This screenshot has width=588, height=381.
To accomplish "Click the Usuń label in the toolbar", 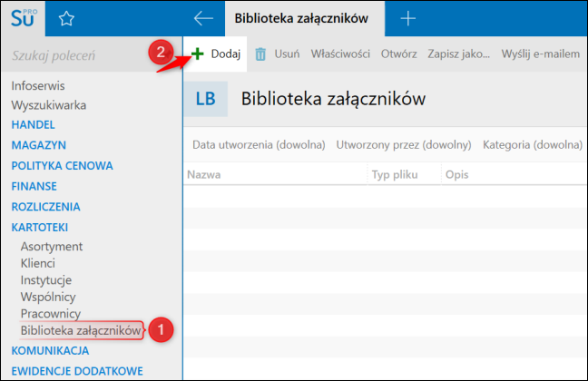I will point(287,54).
